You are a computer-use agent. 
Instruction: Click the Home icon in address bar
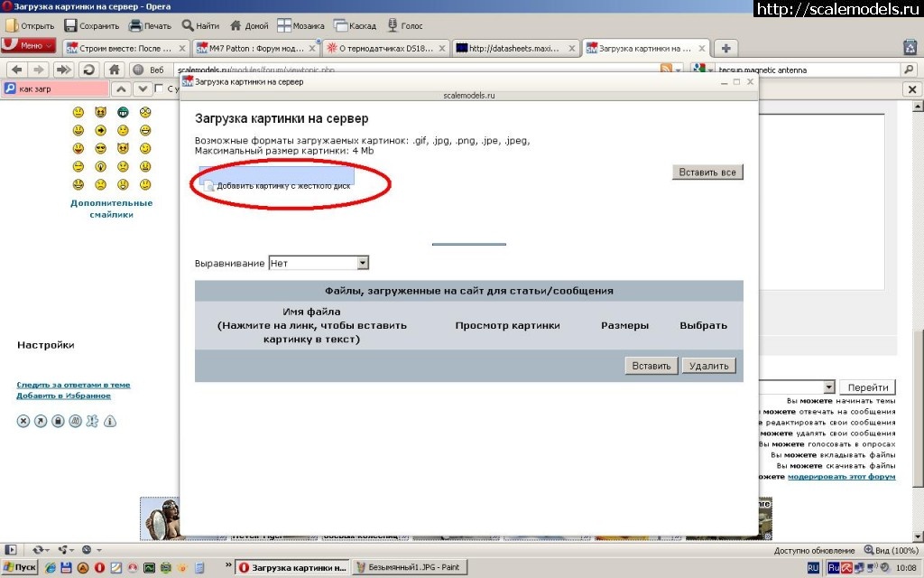coord(114,70)
